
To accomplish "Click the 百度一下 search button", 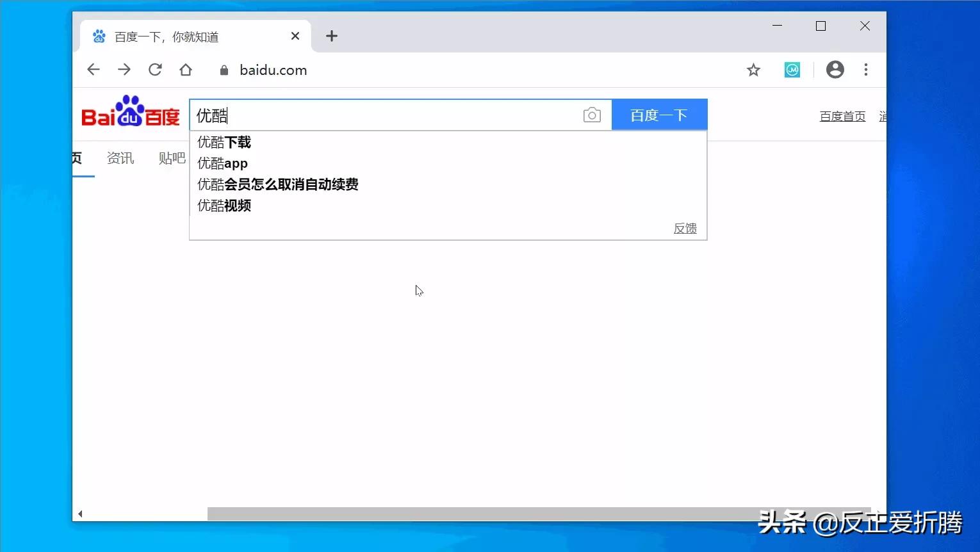I will coord(660,115).
